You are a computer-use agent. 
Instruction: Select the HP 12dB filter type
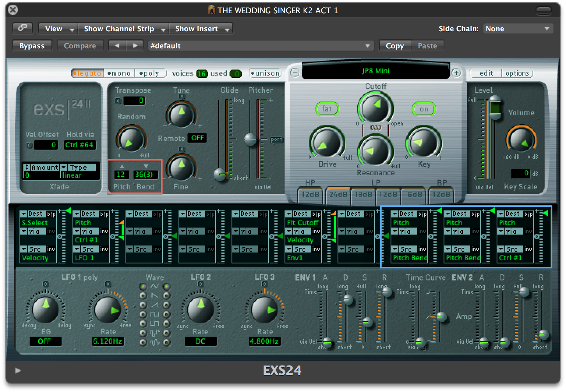pos(310,194)
